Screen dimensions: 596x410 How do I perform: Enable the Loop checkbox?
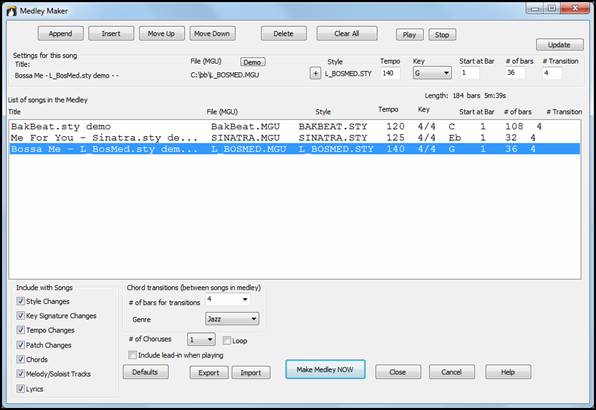(227, 340)
